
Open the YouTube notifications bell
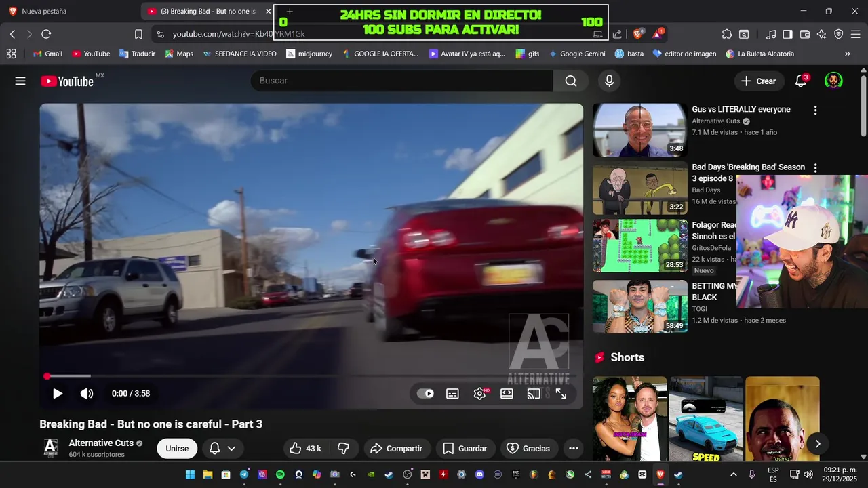801,81
